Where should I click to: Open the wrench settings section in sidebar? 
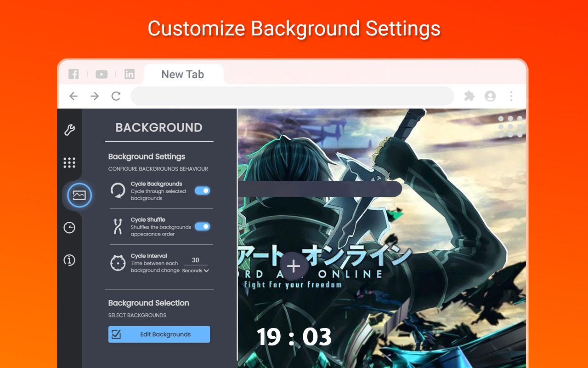coord(69,130)
